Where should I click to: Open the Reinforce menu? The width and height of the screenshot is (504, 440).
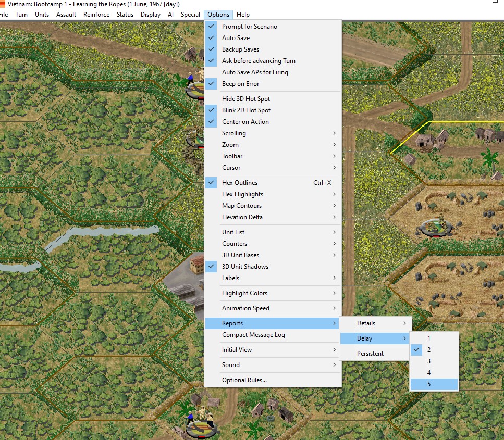pos(96,15)
